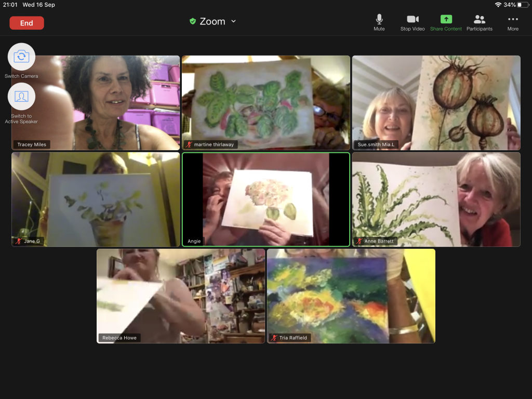This screenshot has height=399, width=532.
Task: Mute the microphone
Action: point(379,23)
